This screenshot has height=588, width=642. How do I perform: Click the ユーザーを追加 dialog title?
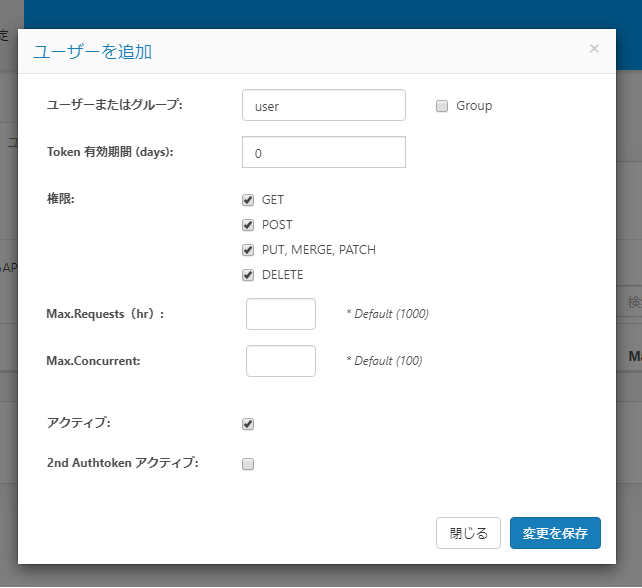(93, 51)
